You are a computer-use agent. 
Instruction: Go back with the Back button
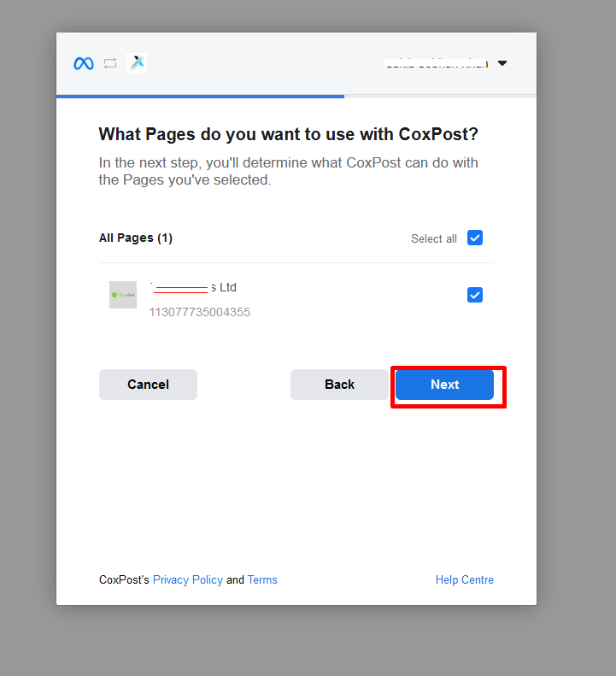pos(339,385)
